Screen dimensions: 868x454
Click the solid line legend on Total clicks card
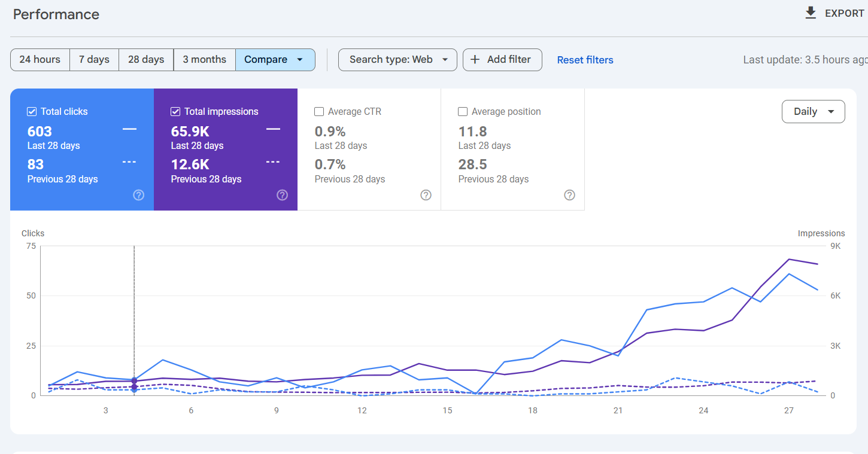click(x=129, y=129)
